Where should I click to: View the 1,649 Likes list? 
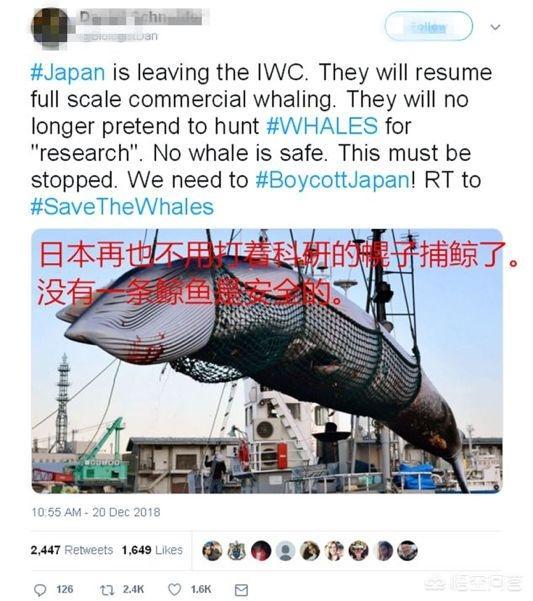[x=152, y=550]
